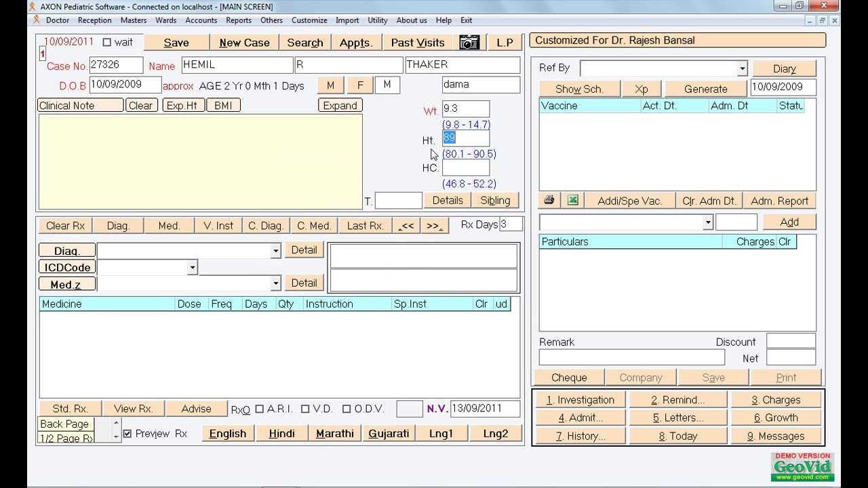Open 9. Messages

pyautogui.click(x=776, y=436)
